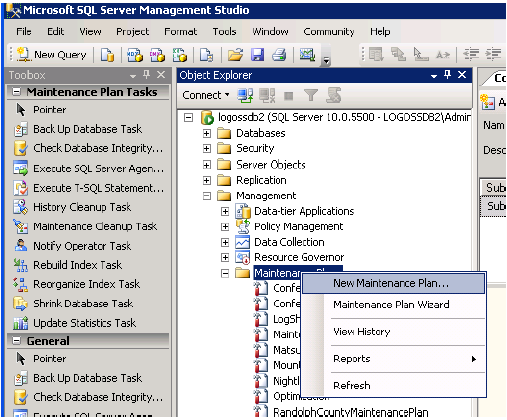
Task: Expand the Security folder
Action: coord(207,148)
